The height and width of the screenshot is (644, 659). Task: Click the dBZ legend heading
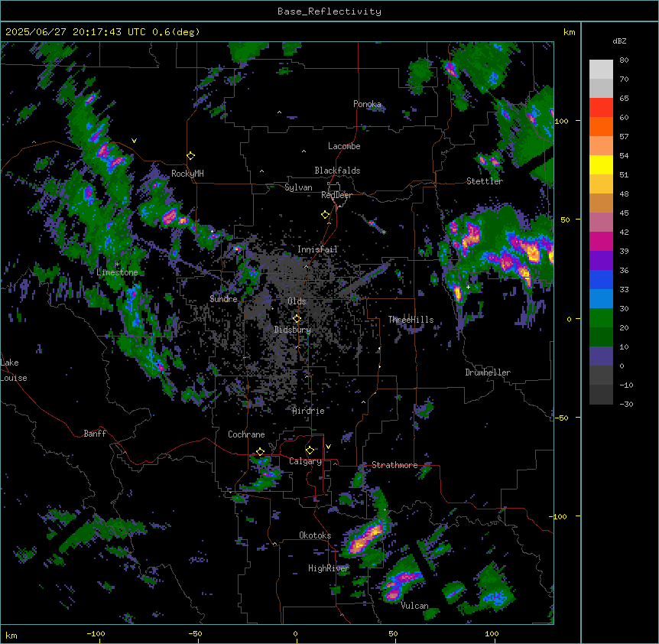pos(619,41)
